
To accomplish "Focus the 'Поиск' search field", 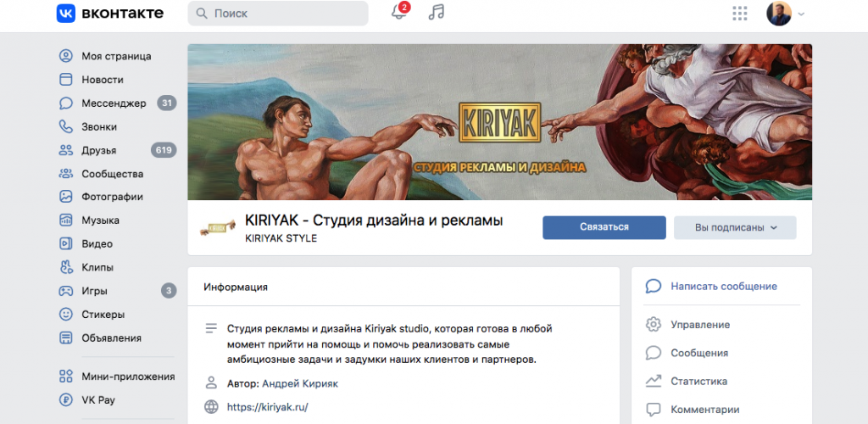I will pos(278,14).
